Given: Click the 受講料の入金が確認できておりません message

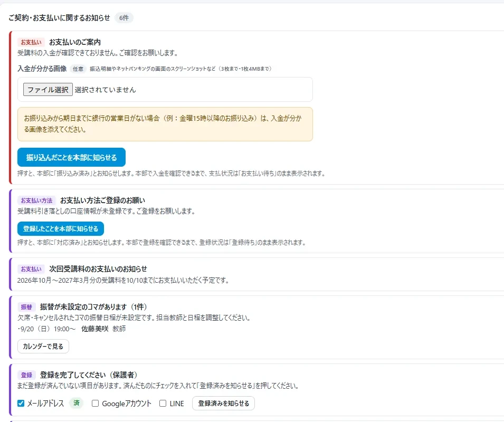Looking at the screenshot, I should (x=98, y=53).
